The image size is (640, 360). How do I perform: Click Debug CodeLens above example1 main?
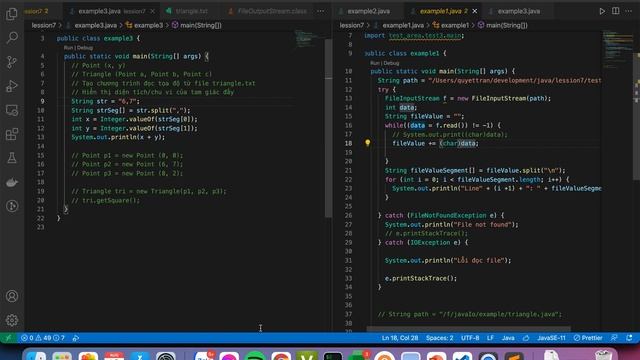(391, 63)
